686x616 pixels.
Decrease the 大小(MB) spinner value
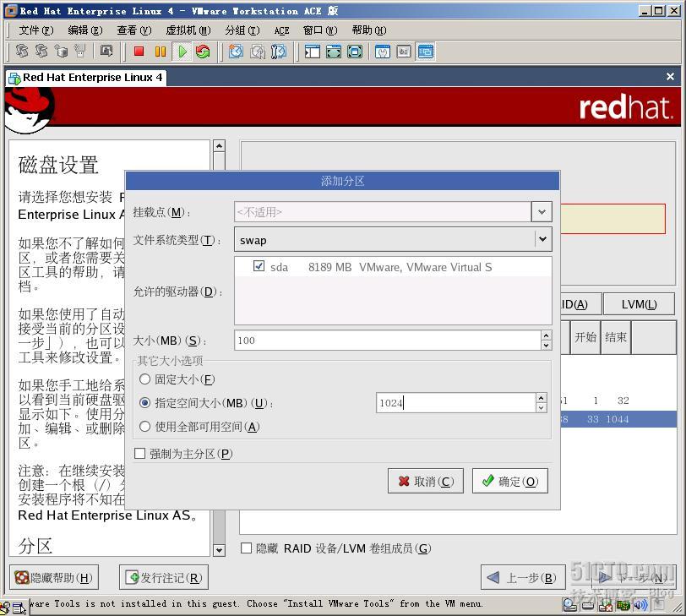[x=546, y=346]
